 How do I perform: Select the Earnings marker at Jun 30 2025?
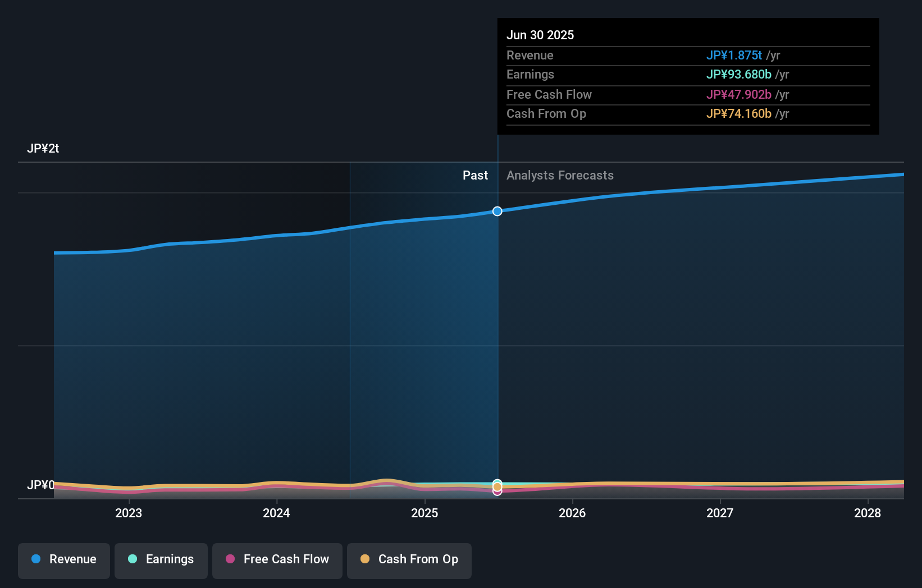coord(496,481)
